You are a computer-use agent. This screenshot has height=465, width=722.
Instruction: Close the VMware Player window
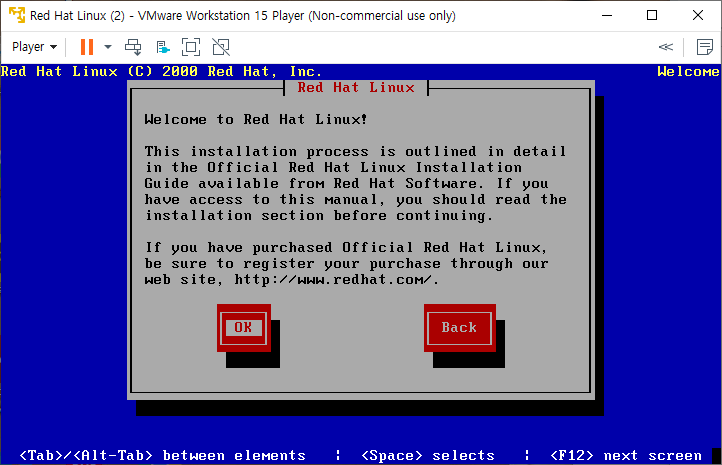698,15
